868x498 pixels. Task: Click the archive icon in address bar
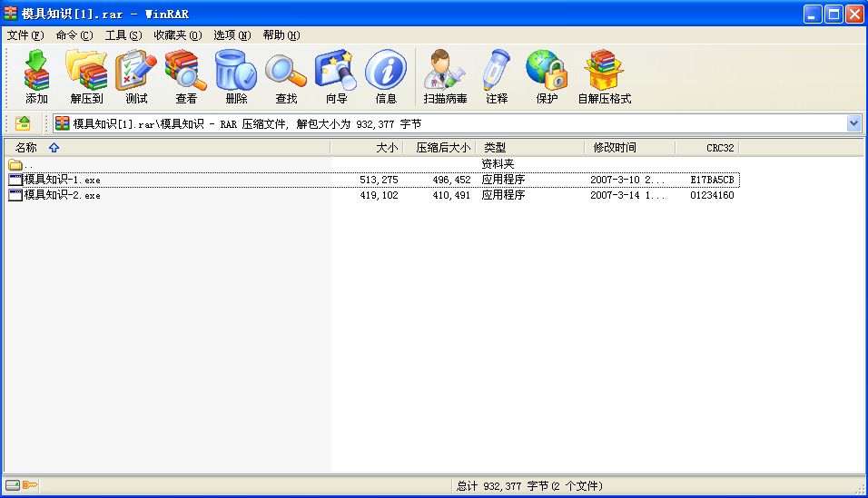coord(63,122)
